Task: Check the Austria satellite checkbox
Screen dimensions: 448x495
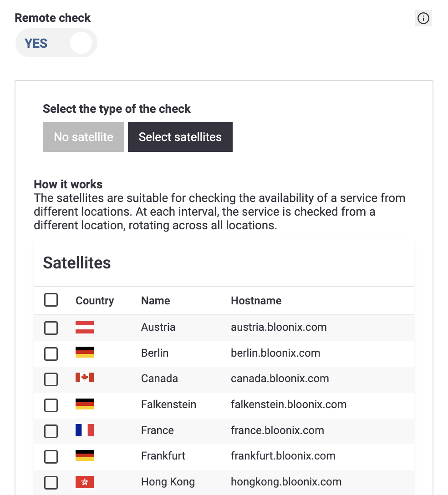Action: tap(51, 328)
